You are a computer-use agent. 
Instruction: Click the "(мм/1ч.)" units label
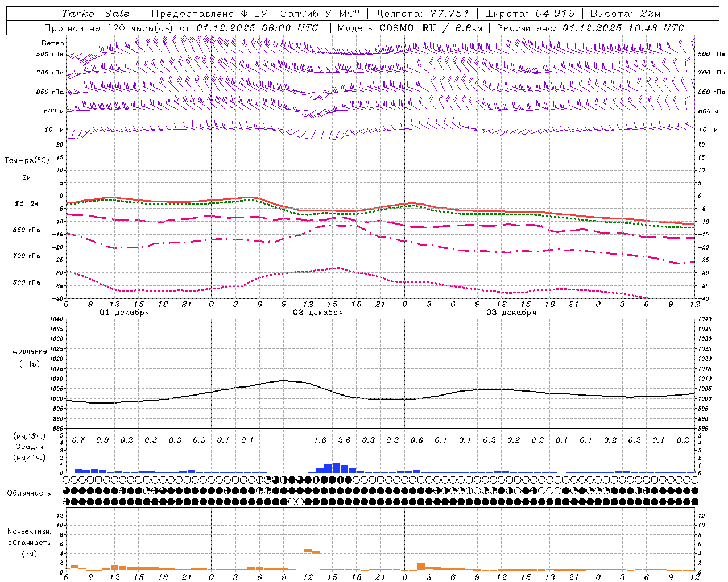tap(30, 458)
